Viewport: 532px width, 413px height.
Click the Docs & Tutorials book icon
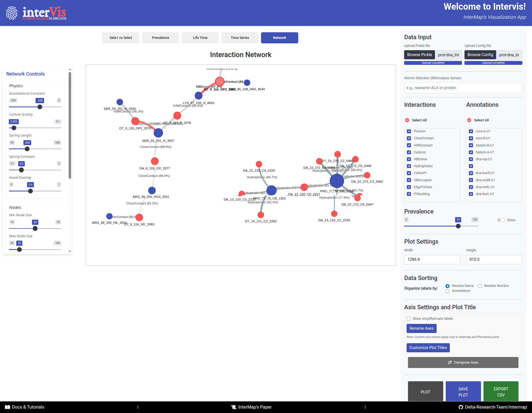[x=7, y=407]
